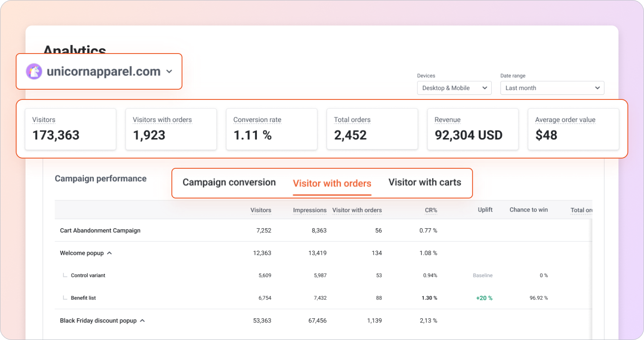Collapse the Welcome popup row chevron

(109, 253)
